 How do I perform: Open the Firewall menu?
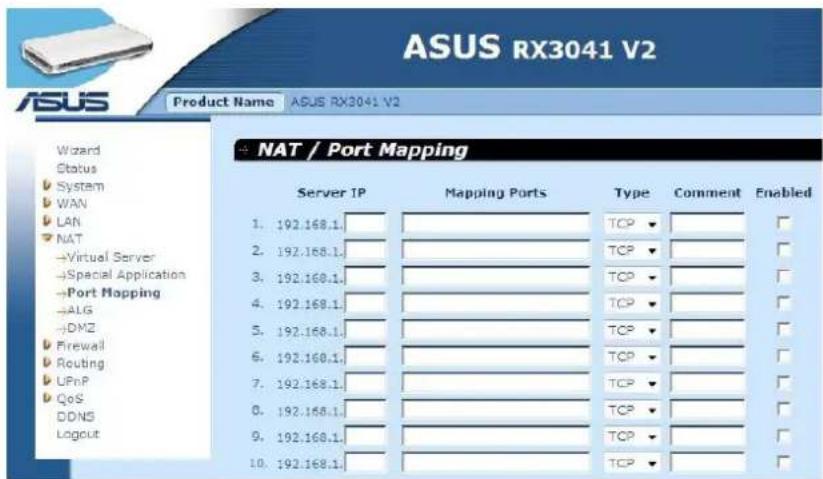click(x=80, y=346)
